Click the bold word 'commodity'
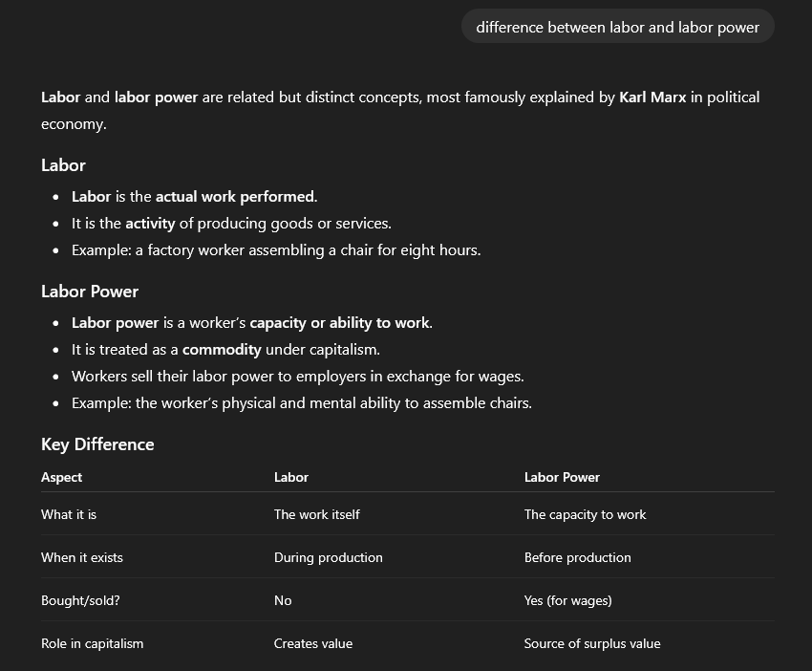This screenshot has height=671, width=812. 222,349
